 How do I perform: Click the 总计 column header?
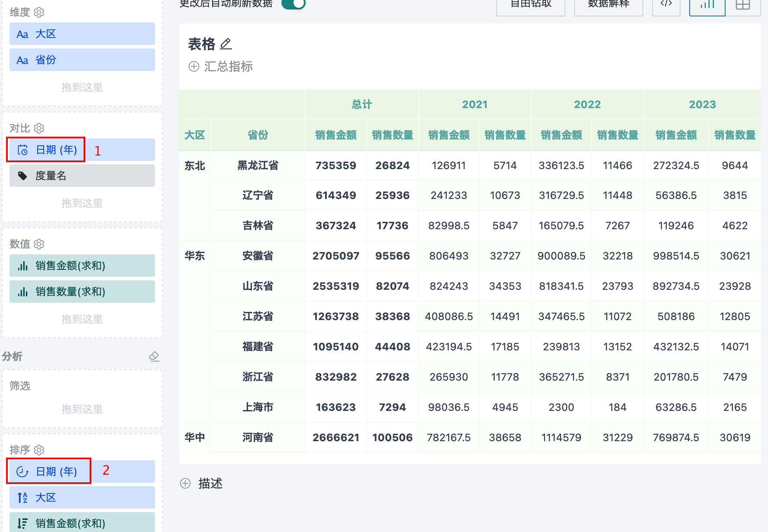click(x=362, y=104)
